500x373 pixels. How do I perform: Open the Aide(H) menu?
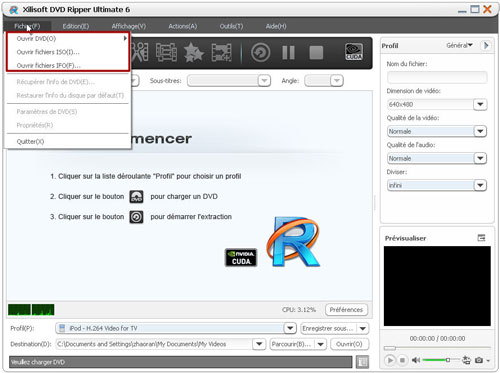coord(276,26)
